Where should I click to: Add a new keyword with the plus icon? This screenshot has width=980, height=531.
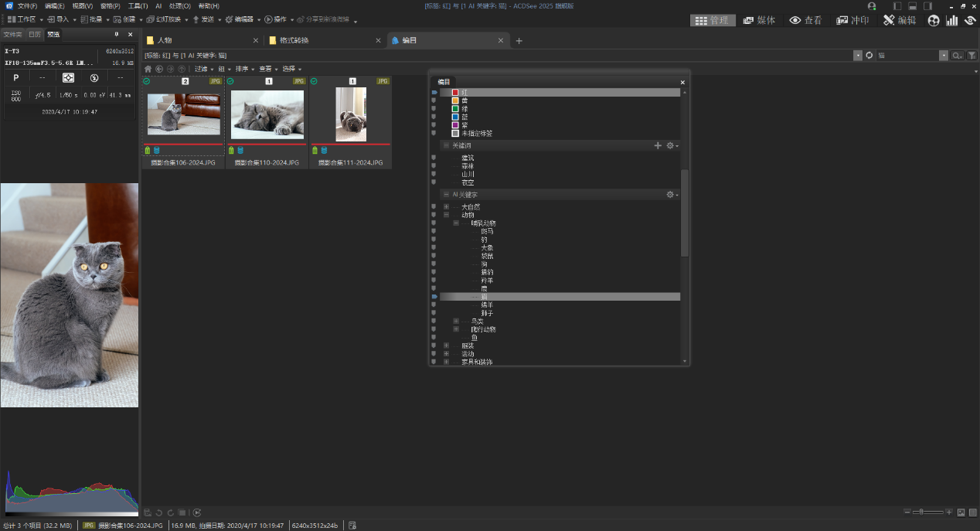click(x=658, y=145)
